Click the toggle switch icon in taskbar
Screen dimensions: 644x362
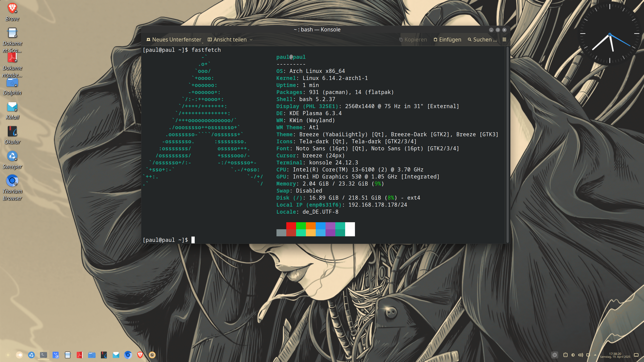19,355
